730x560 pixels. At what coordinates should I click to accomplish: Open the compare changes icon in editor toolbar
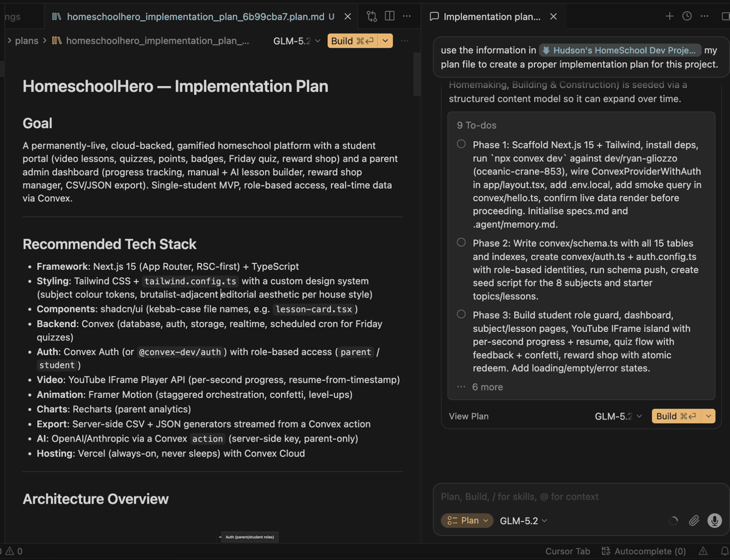[372, 16]
